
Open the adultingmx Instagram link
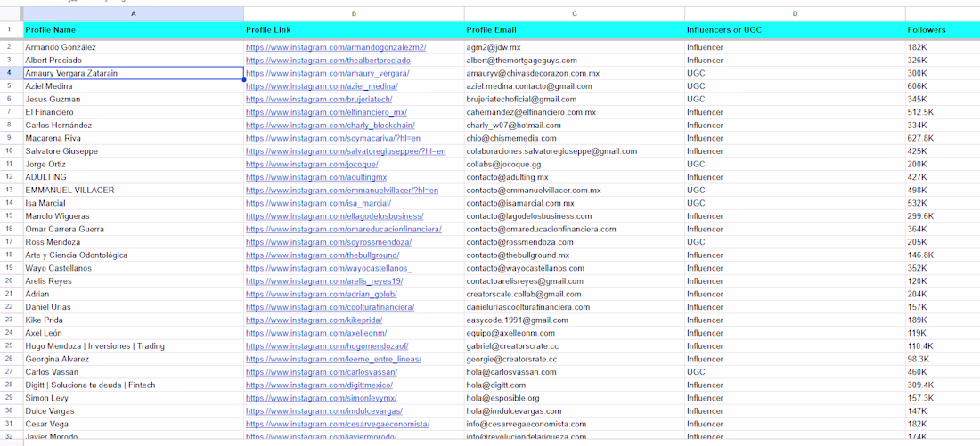click(x=316, y=177)
